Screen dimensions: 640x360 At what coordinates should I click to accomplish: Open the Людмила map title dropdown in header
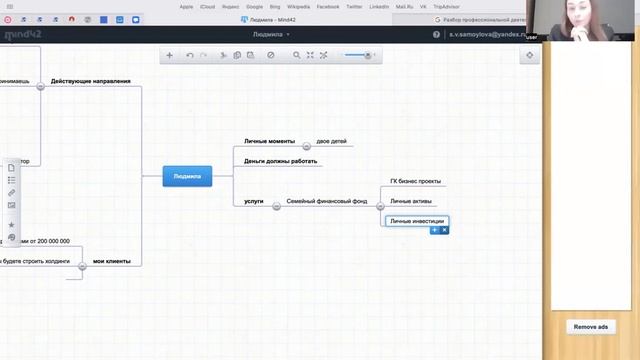pyautogui.click(x=271, y=35)
